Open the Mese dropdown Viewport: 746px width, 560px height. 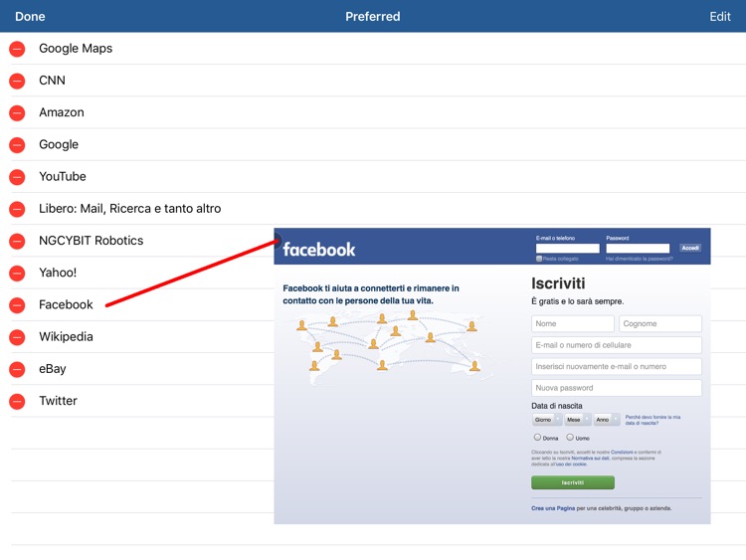(x=578, y=419)
